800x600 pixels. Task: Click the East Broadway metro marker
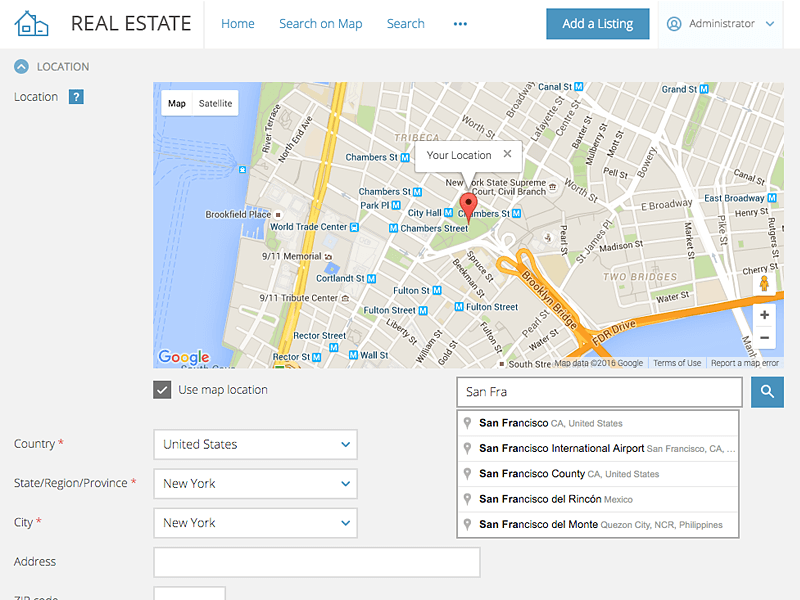(x=772, y=198)
